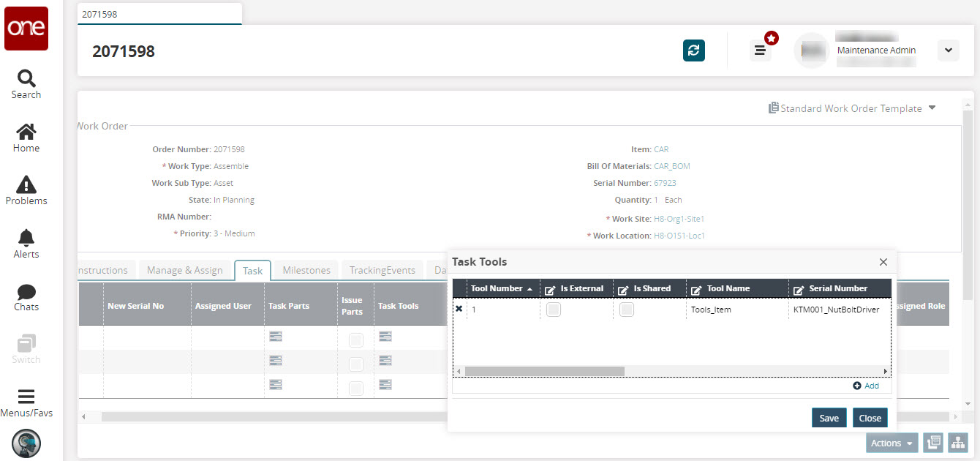Expand the user profile dropdown arrow

point(948,50)
